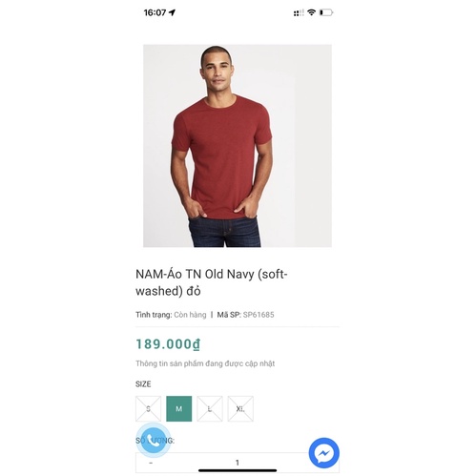Image resolution: width=476 pixels, height=476 pixels.
Task: Tap the home indicator bar at bottom
Action: 238,470
